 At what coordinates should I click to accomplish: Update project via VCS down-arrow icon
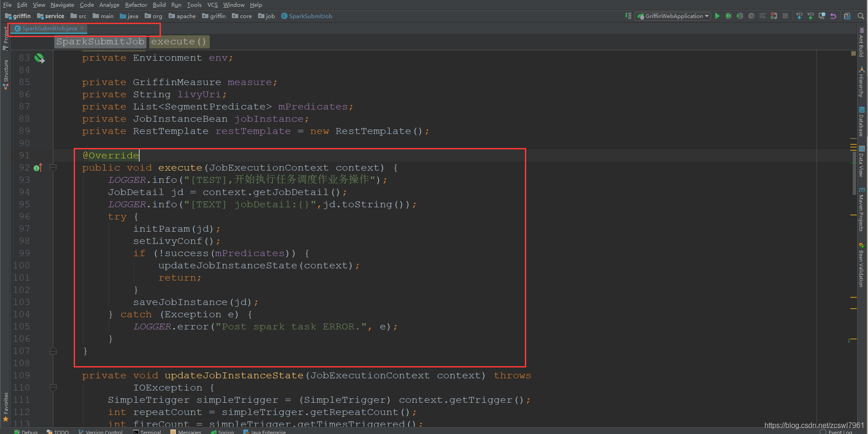coord(799,16)
